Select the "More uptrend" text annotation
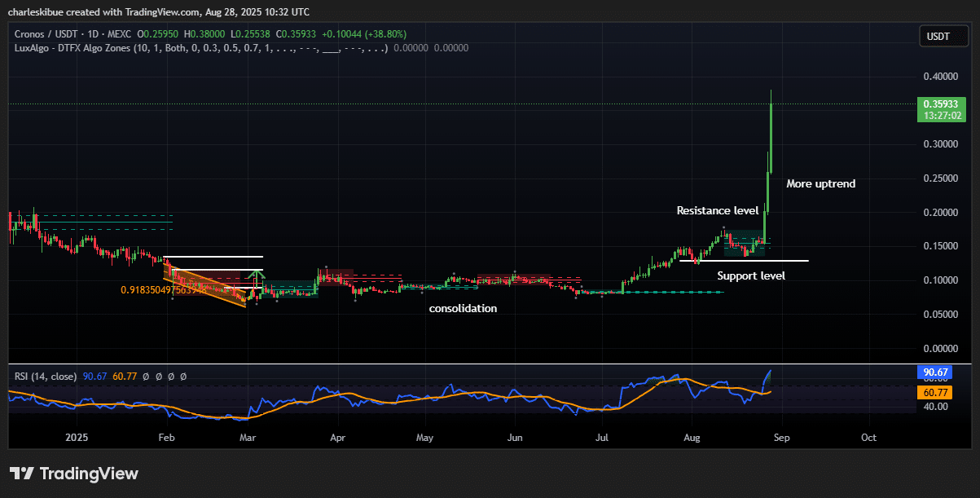The height and width of the screenshot is (498, 980). (x=820, y=184)
